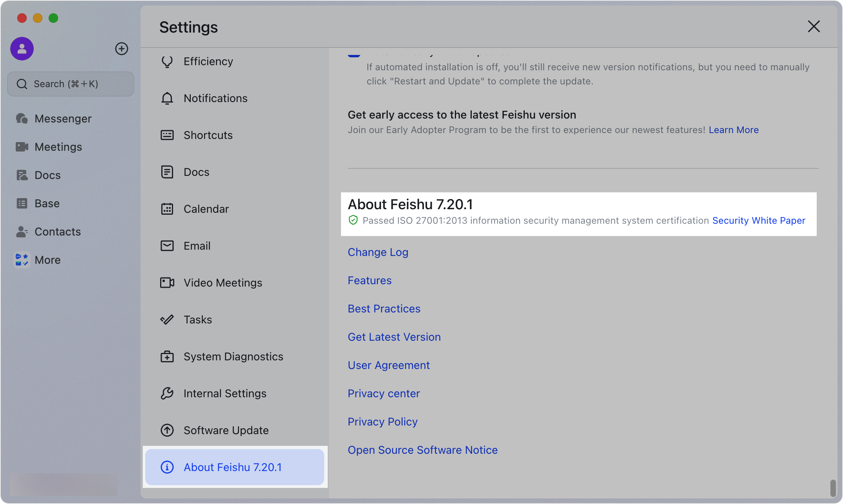The image size is (843, 504).
Task: Click the Docs page icon in settings list
Action: pyautogui.click(x=167, y=172)
